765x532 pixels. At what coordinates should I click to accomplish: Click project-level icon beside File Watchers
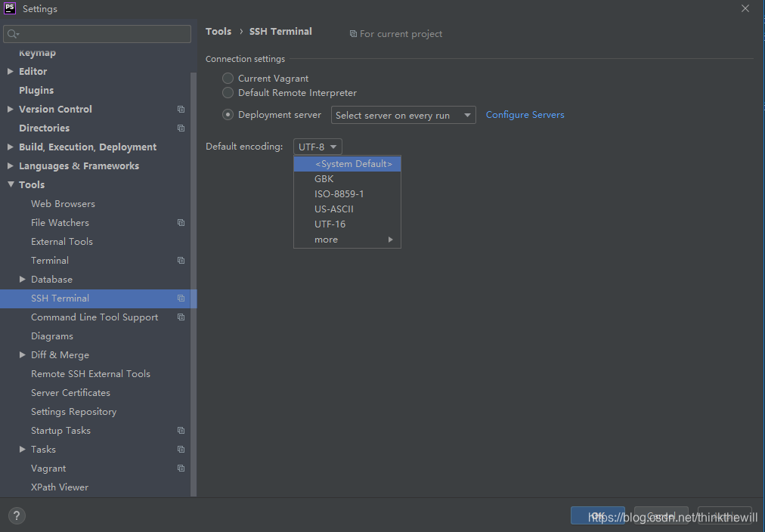point(181,223)
